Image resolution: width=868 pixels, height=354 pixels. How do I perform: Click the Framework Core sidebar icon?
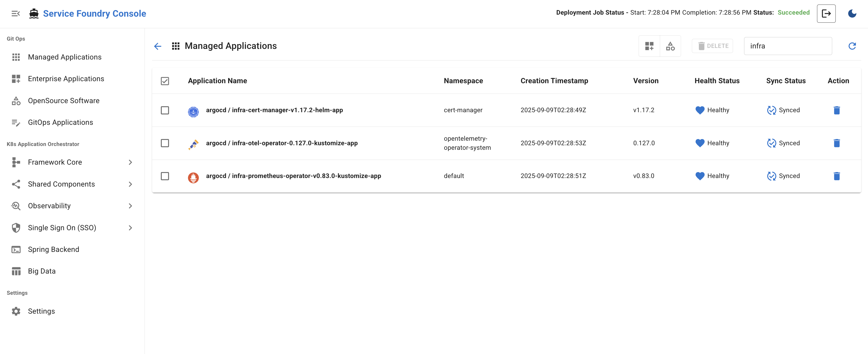(x=16, y=162)
